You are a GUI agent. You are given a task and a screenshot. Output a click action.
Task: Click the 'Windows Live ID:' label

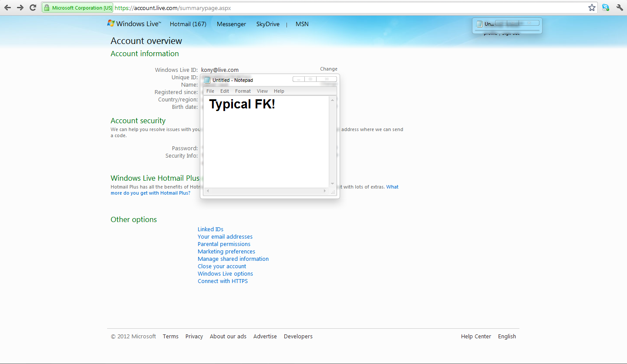176,70
